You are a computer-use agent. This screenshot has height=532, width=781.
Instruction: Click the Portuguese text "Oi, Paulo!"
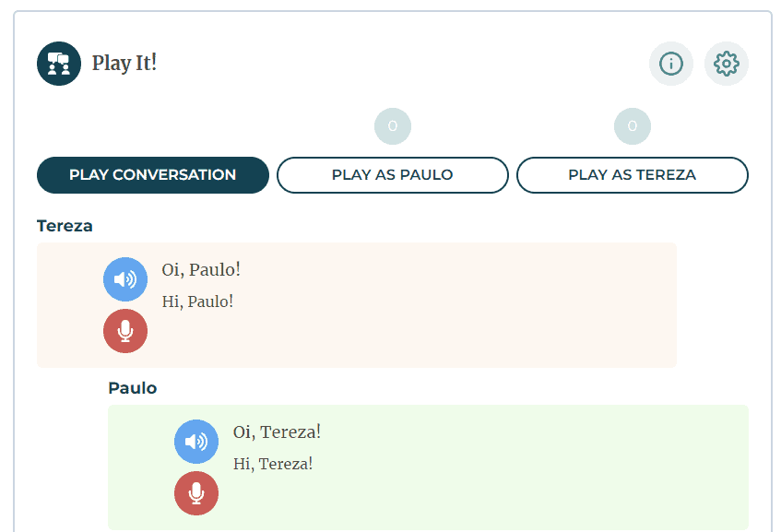(x=201, y=269)
